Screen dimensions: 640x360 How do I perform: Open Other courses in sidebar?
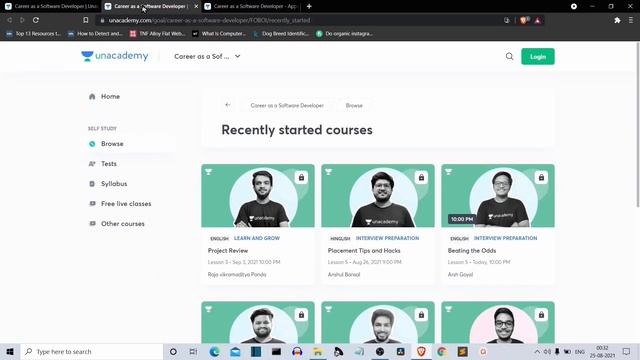click(x=117, y=224)
